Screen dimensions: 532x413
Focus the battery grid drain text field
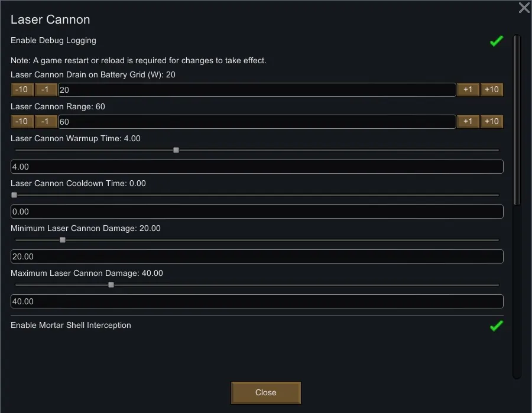tap(257, 90)
